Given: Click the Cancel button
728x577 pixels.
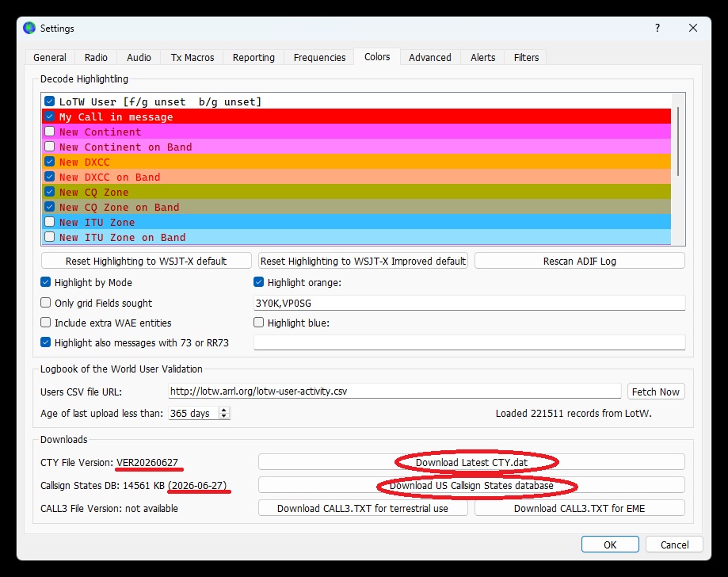Looking at the screenshot, I should coord(674,545).
